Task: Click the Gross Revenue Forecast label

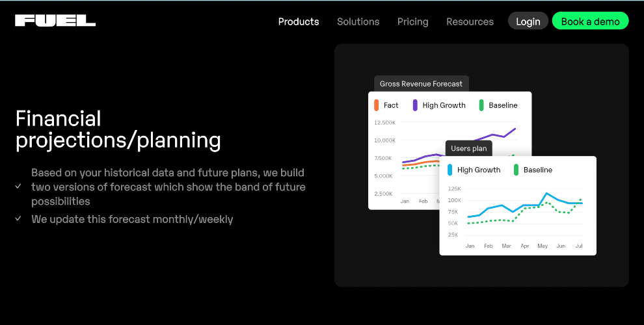Action: [421, 84]
